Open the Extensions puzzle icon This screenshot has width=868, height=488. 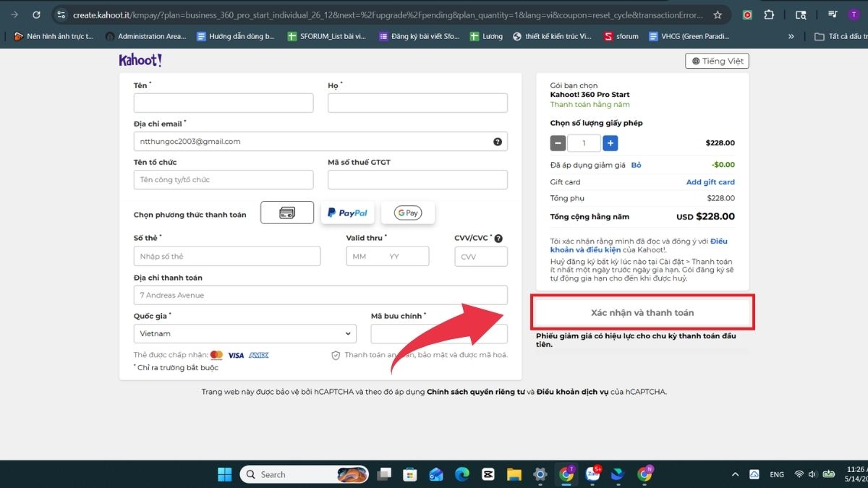[x=769, y=14]
